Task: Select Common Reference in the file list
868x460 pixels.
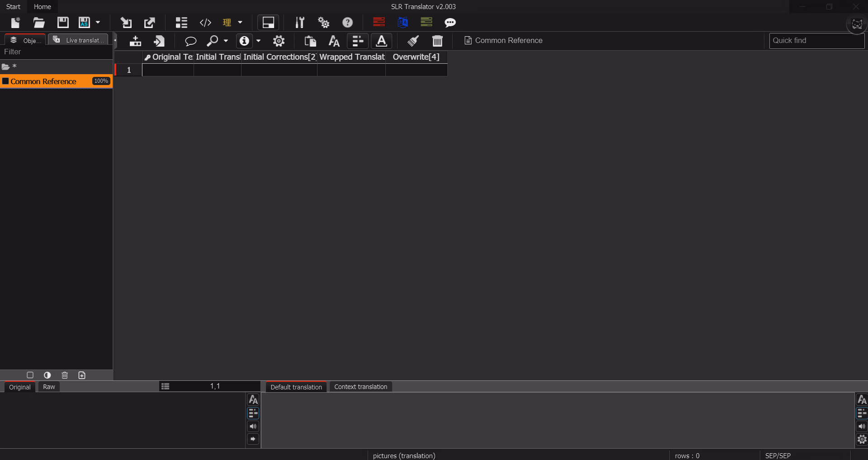Action: tap(43, 81)
